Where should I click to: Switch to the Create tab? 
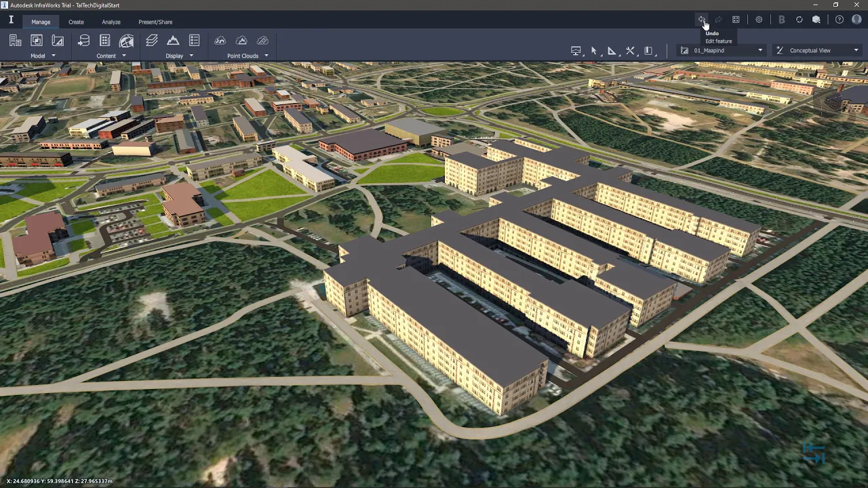point(76,22)
